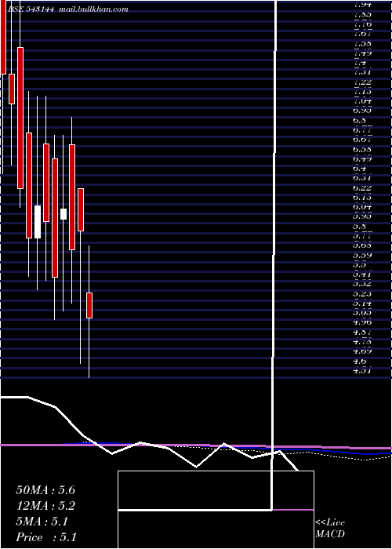Screen dimensions: 392x549
Task: Click the 4.69 price axis label
Action: click(362, 351)
